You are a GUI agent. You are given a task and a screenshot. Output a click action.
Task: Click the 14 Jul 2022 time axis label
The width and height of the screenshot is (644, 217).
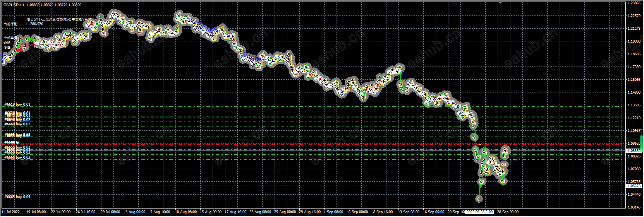tap(11, 212)
